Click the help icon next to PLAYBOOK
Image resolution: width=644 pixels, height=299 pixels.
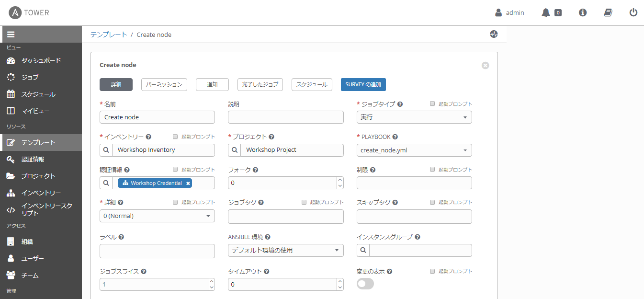coord(395,137)
